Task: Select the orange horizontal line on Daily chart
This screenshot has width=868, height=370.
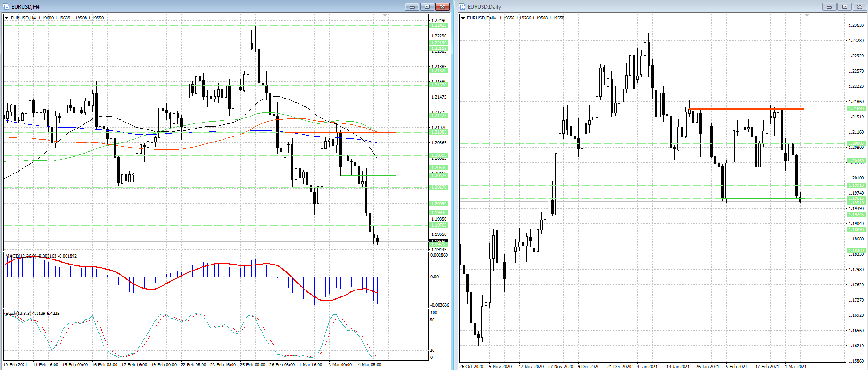Action: point(746,109)
